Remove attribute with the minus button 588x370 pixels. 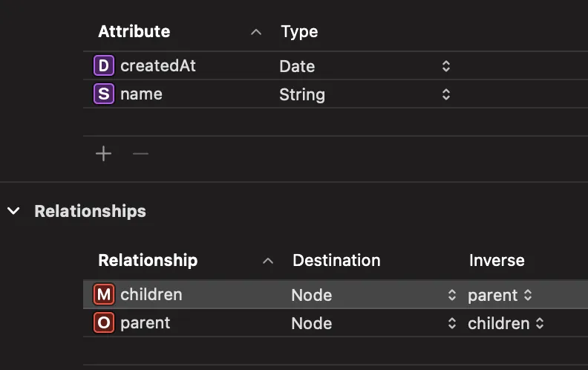(140, 154)
